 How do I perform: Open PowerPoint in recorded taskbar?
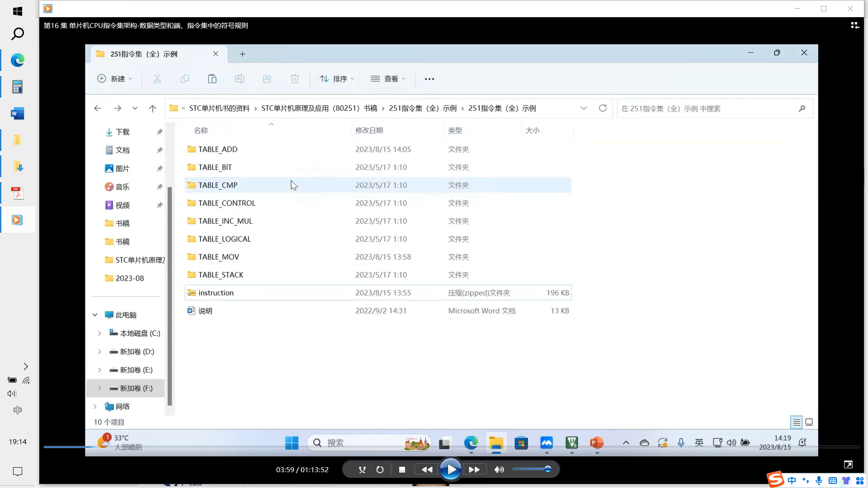pyautogui.click(x=597, y=443)
